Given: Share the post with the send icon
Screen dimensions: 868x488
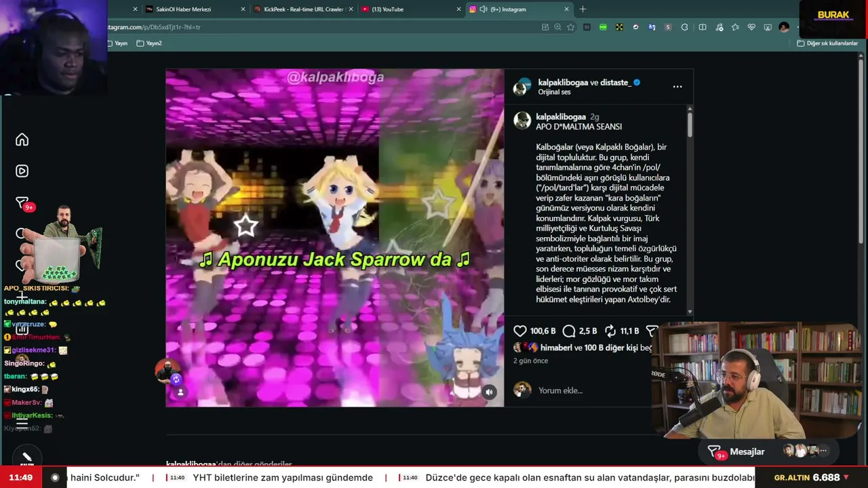Looking at the screenshot, I should click(x=651, y=331).
